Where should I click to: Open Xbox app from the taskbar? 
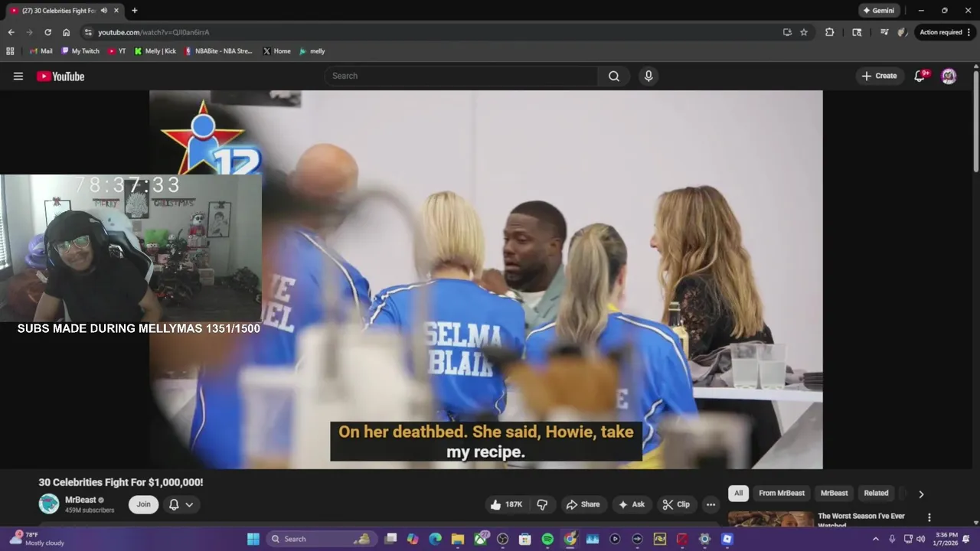click(480, 539)
